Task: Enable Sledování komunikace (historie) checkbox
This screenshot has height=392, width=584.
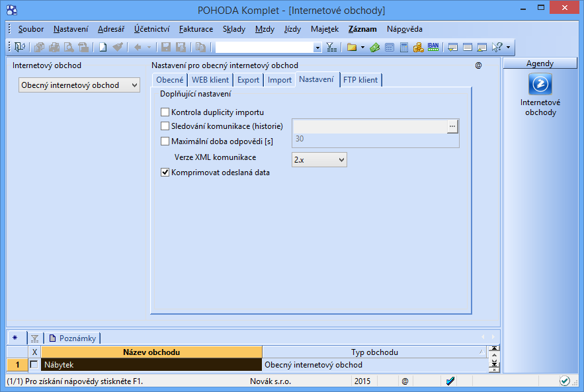Action: [x=165, y=126]
